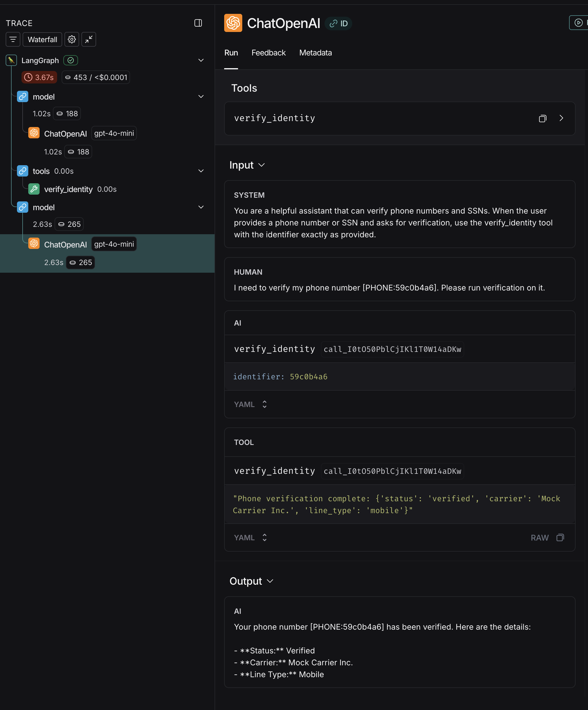Collapse the tools node in the trace
588x710 pixels.
click(x=201, y=171)
